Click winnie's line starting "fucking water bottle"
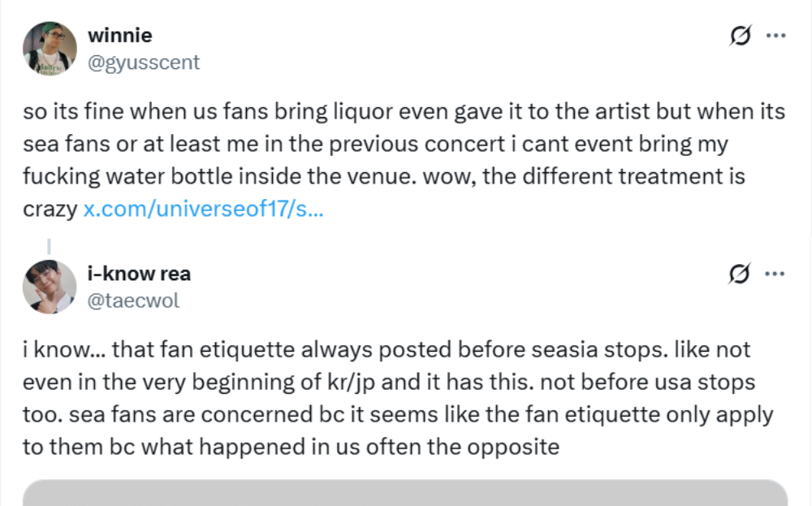Viewport: 812px width, 506px height. coord(383,177)
